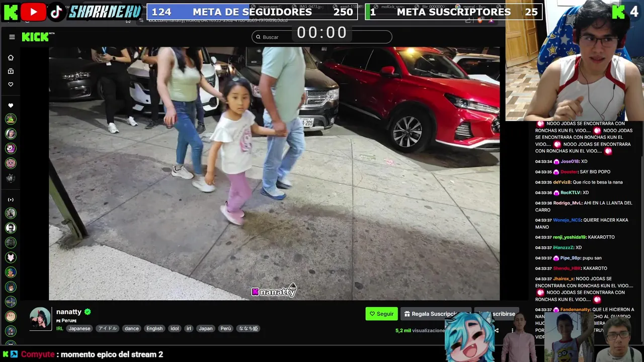
Task: Open Browse via sidebar box icon
Action: coord(11,71)
